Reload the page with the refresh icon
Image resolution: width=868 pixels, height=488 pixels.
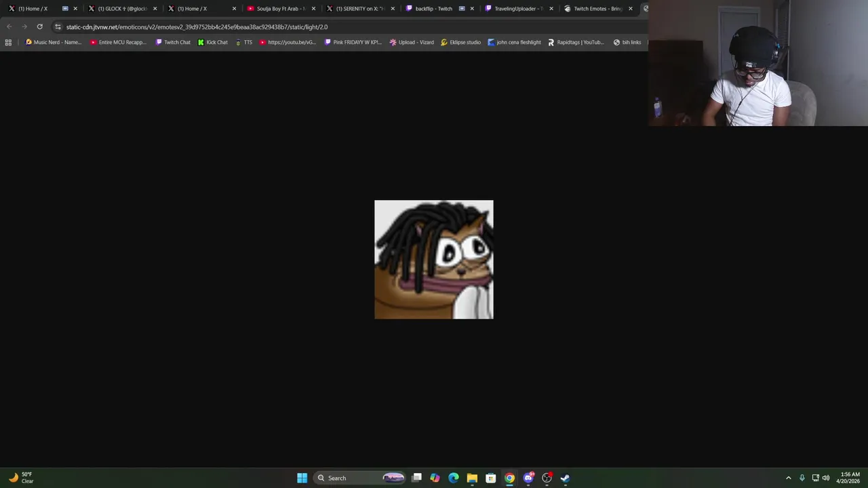pos(39,26)
